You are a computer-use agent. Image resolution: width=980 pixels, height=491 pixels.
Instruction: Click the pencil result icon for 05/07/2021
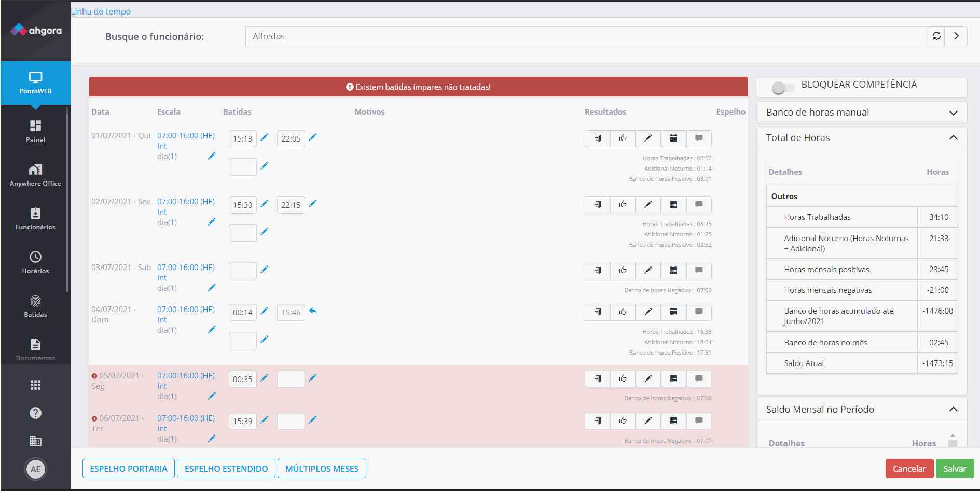pyautogui.click(x=648, y=378)
